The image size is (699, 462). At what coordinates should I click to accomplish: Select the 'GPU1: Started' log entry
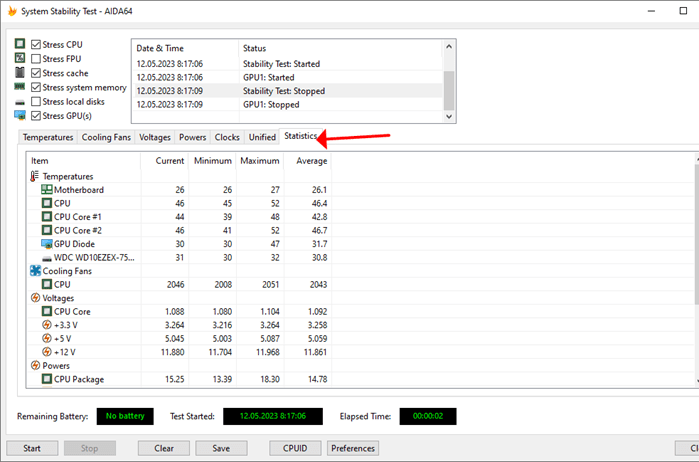point(288,77)
